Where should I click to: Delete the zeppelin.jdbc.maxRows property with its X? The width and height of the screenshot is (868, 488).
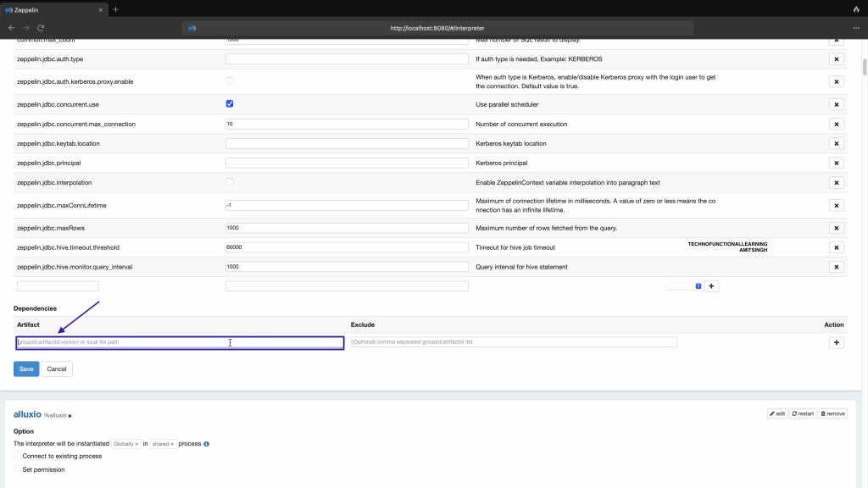tap(836, 228)
